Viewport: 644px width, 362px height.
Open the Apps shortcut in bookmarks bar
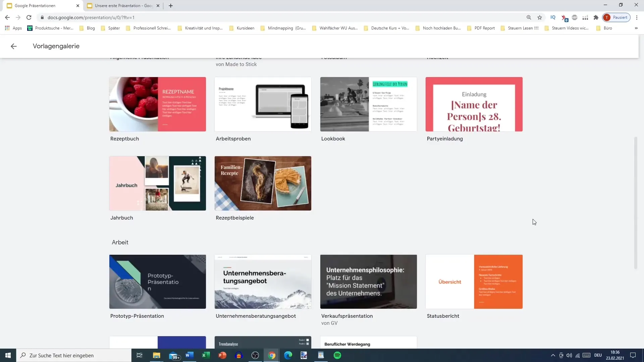pyautogui.click(x=13, y=28)
